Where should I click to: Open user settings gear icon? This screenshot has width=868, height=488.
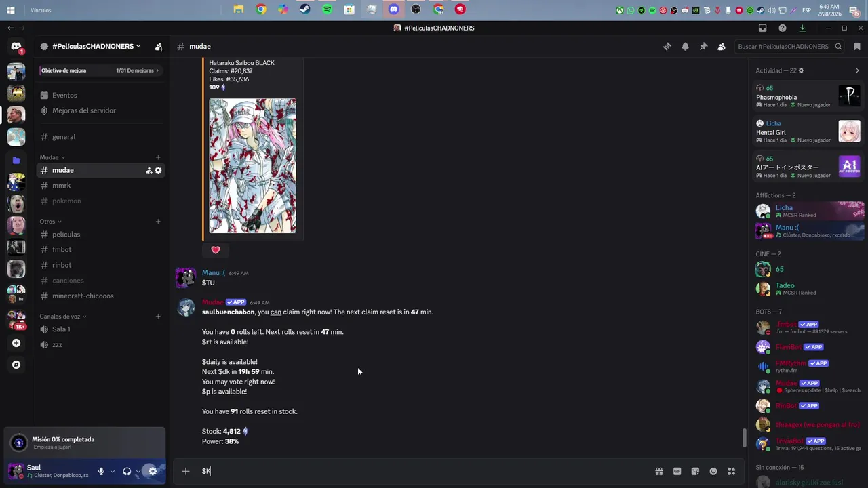(x=153, y=471)
